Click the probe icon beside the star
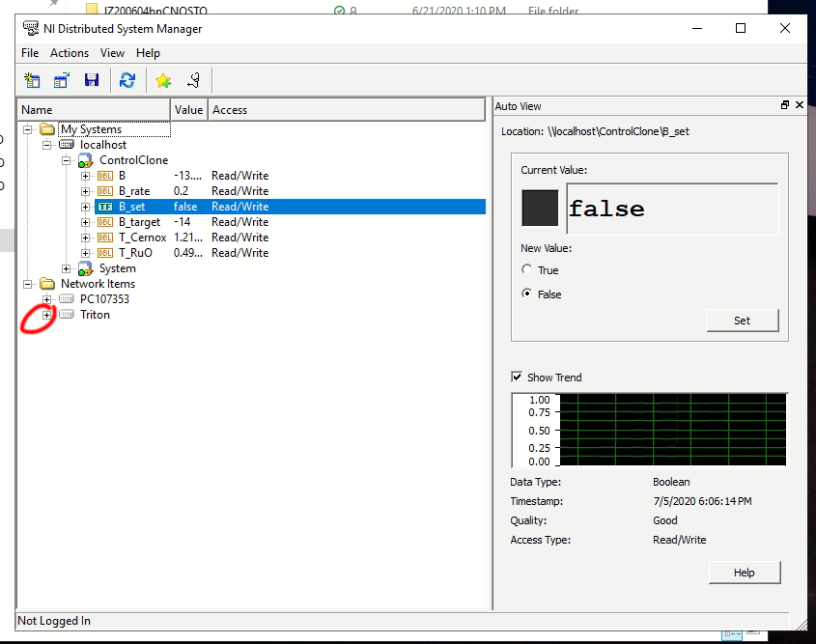The height and width of the screenshot is (644, 816). click(193, 80)
